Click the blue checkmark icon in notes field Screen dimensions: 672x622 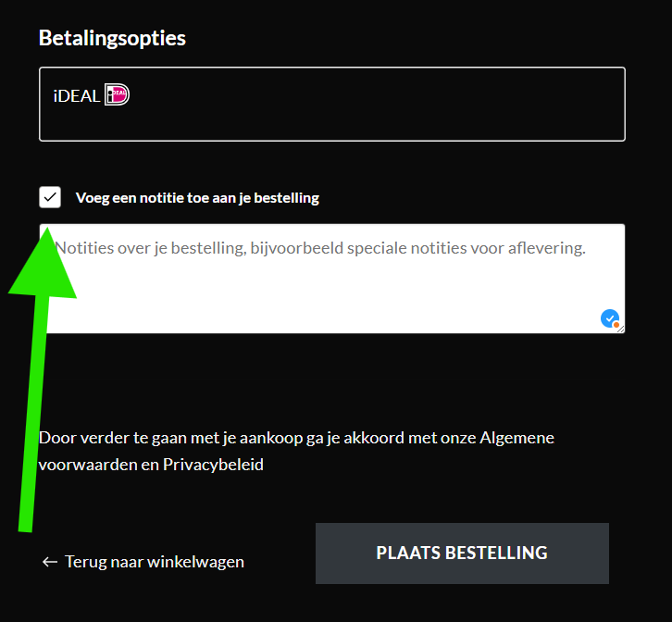coord(609,318)
